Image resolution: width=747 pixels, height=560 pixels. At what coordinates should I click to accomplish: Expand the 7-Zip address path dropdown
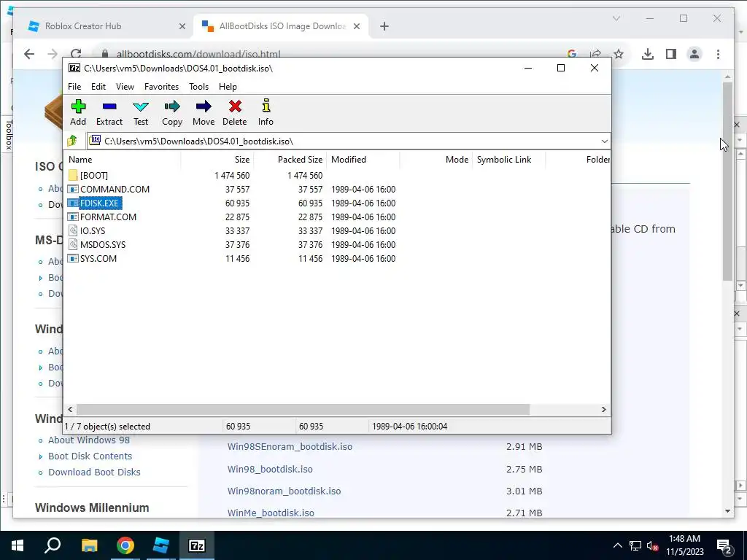pyautogui.click(x=604, y=141)
